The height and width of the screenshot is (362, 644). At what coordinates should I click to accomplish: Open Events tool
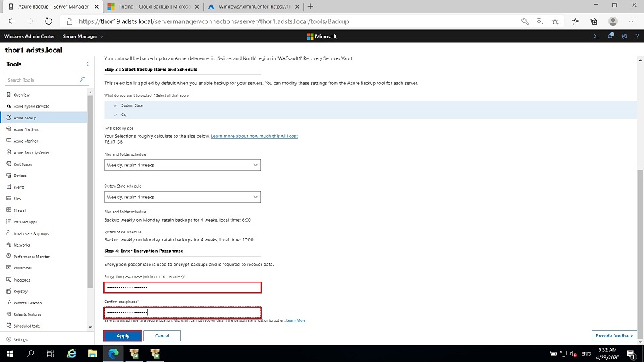19,187
